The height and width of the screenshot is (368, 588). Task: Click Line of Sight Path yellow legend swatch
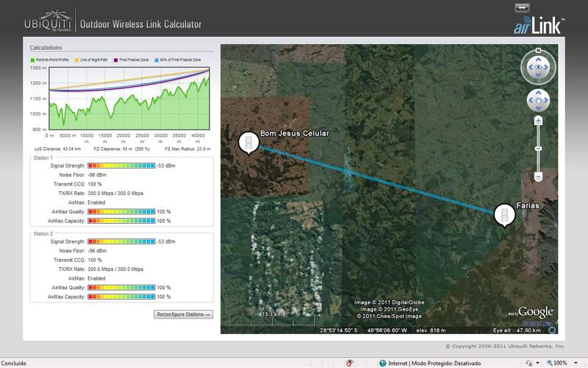77,60
